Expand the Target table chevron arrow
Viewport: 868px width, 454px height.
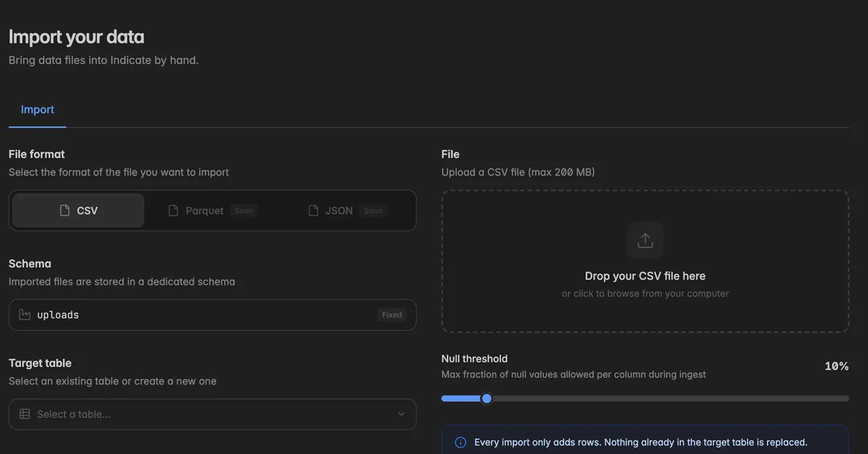click(401, 414)
